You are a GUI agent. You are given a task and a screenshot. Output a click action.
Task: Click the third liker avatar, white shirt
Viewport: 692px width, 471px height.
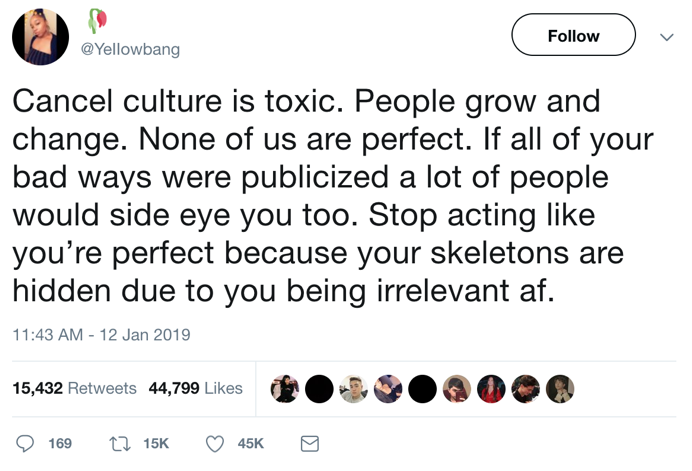[353, 389]
